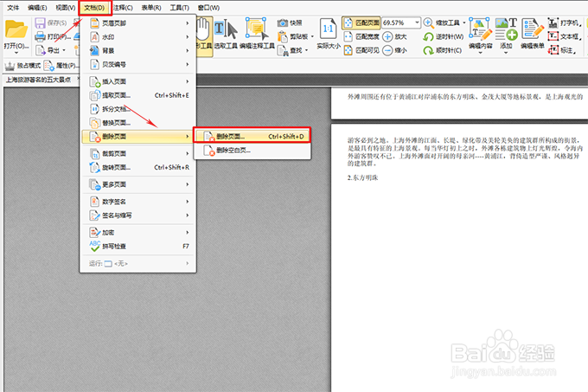Choose 旋转页面 menu entry
The image size is (588, 392).
coord(138,167)
